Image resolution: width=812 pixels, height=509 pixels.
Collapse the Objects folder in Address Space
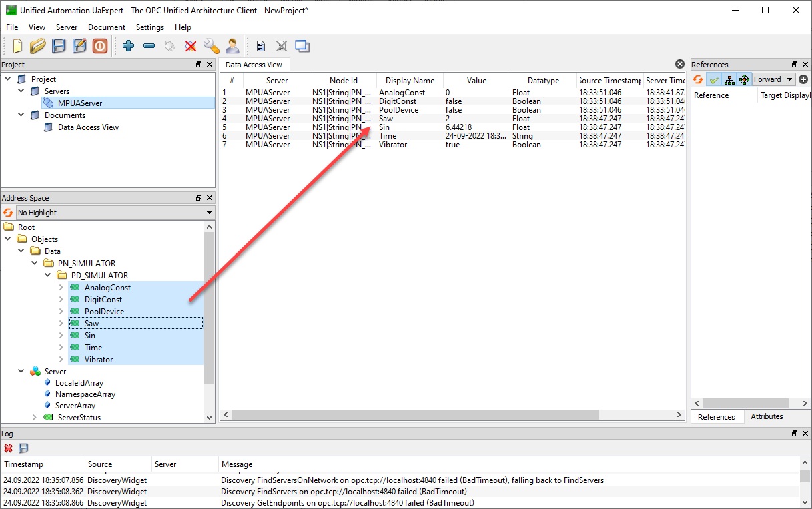click(8, 239)
